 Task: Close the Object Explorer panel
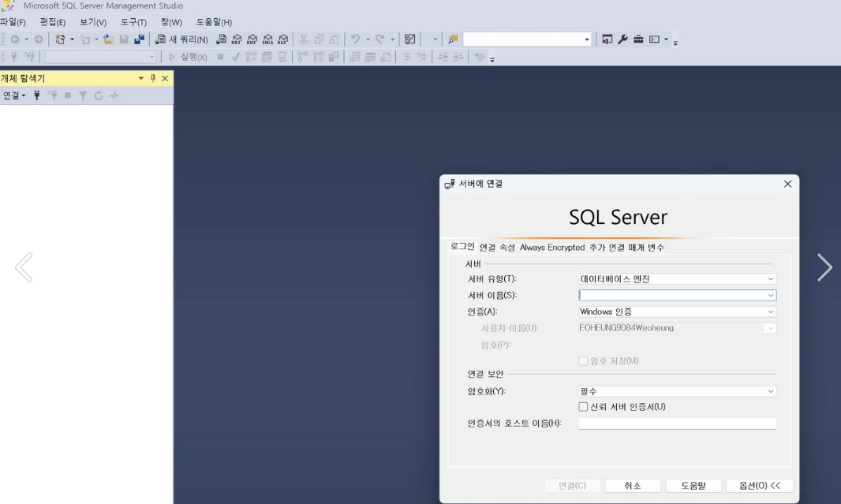click(165, 78)
